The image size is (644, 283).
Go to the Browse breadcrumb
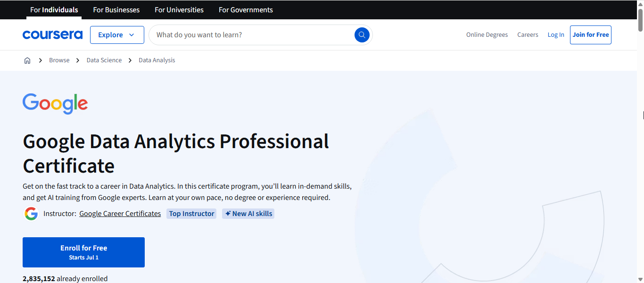pyautogui.click(x=59, y=60)
